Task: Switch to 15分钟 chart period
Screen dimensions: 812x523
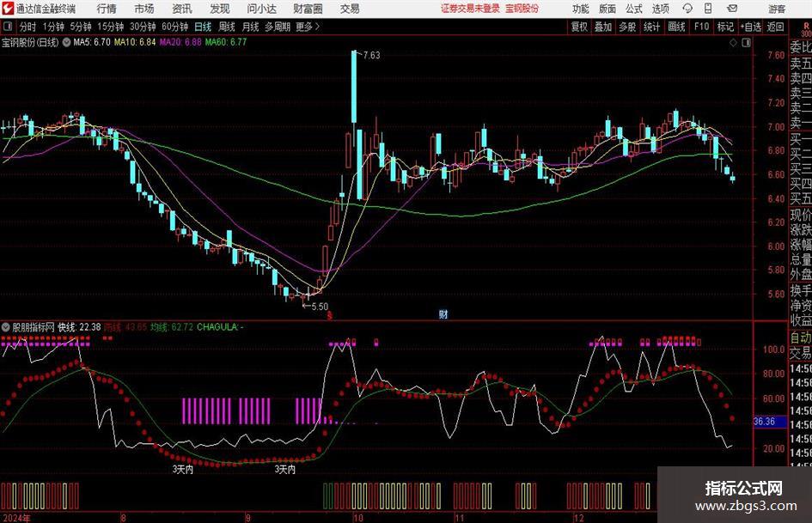Action: click(110, 27)
